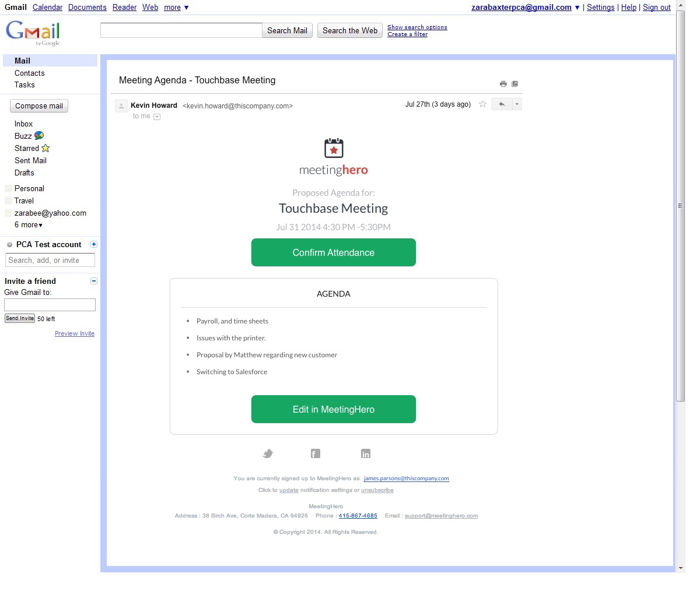This screenshot has height=612, width=700.
Task: Click the Travel label color square
Action: click(8, 201)
